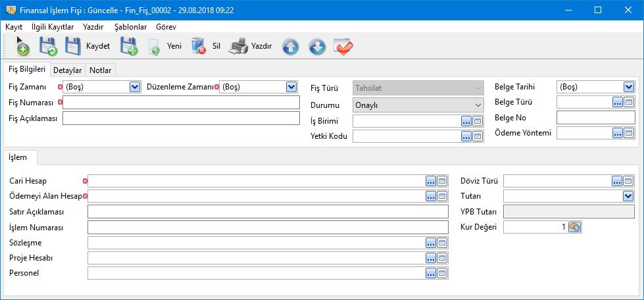The width and height of the screenshot is (644, 300).
Task: Go to previous record with up arrow
Action: coord(291,47)
